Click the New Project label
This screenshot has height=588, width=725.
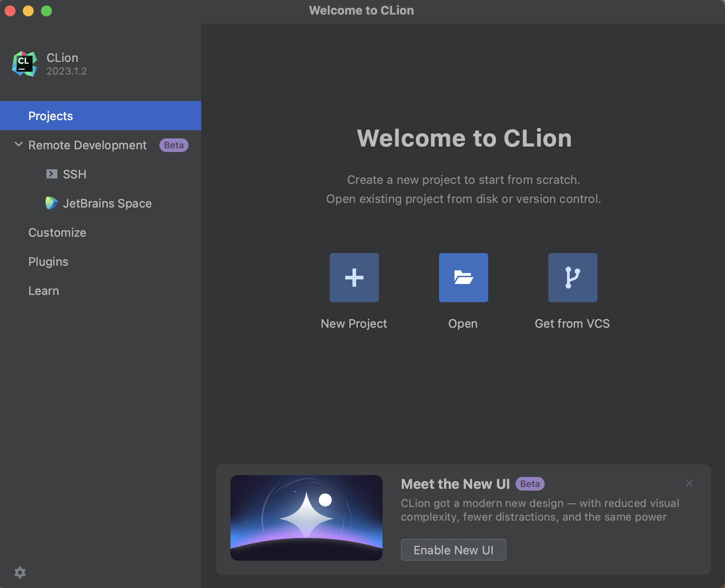pyautogui.click(x=354, y=324)
